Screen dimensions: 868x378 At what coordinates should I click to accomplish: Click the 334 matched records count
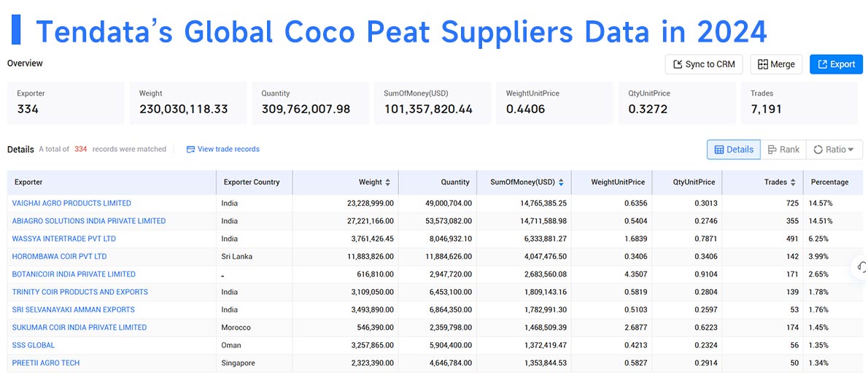coord(81,149)
